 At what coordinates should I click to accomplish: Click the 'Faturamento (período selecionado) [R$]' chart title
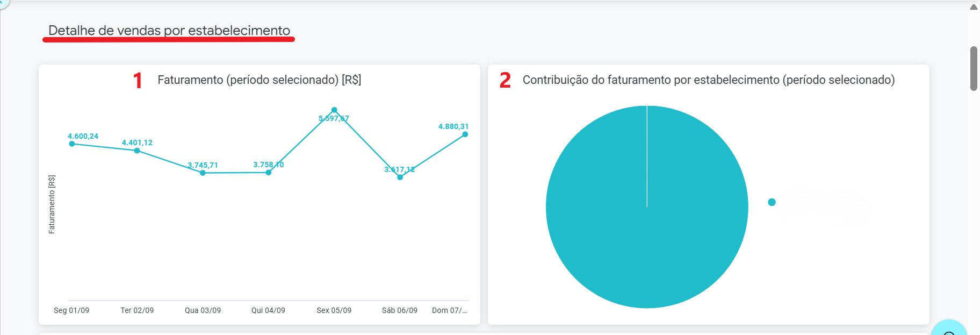click(259, 80)
